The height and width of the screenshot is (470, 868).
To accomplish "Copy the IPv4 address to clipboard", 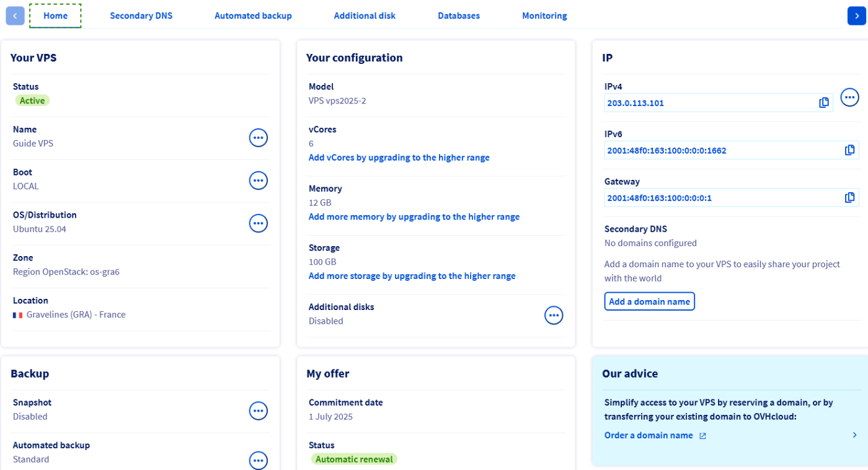I will tap(823, 103).
